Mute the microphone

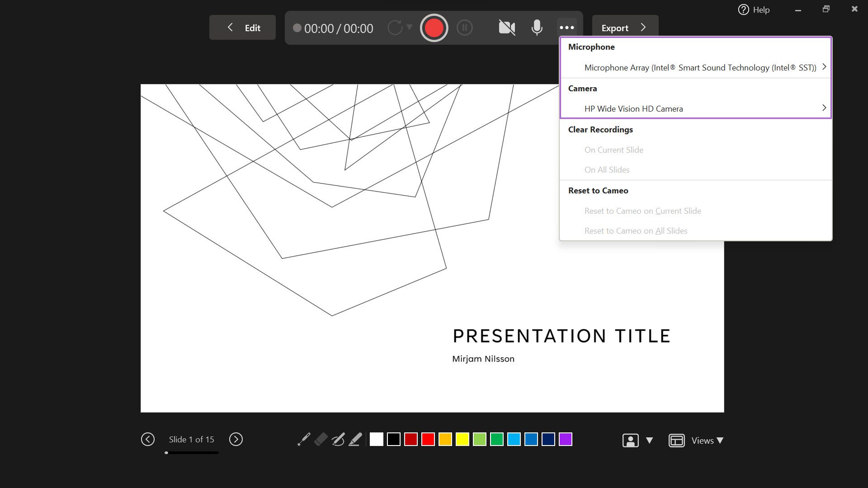coord(537,28)
